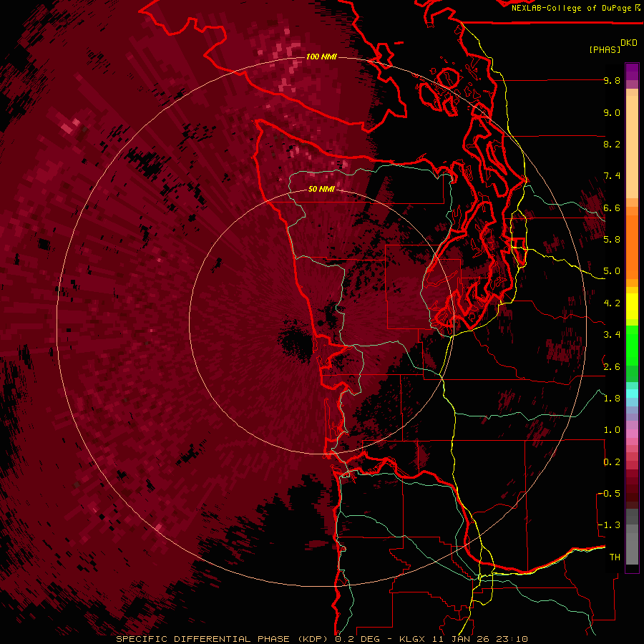
Task: Select the 1.8 scale value
Action: coord(612,399)
